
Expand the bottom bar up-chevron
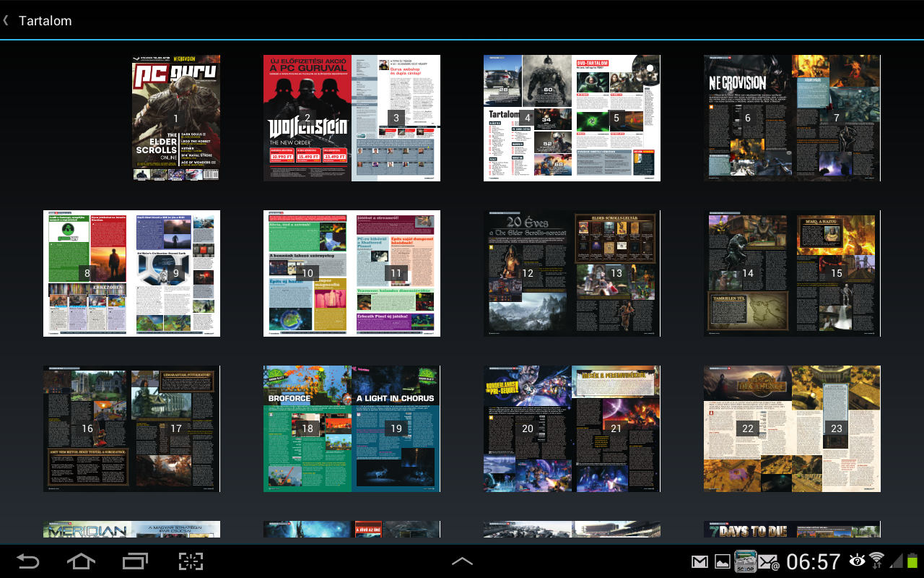click(x=462, y=561)
